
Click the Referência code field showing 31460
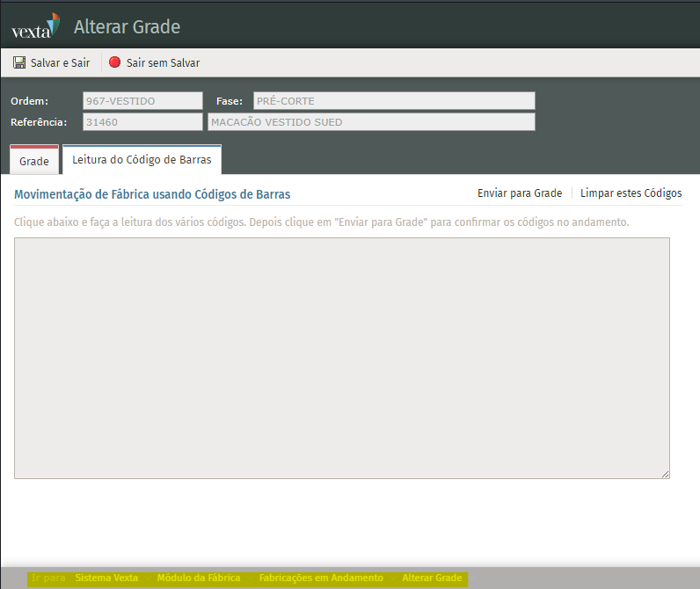142,122
